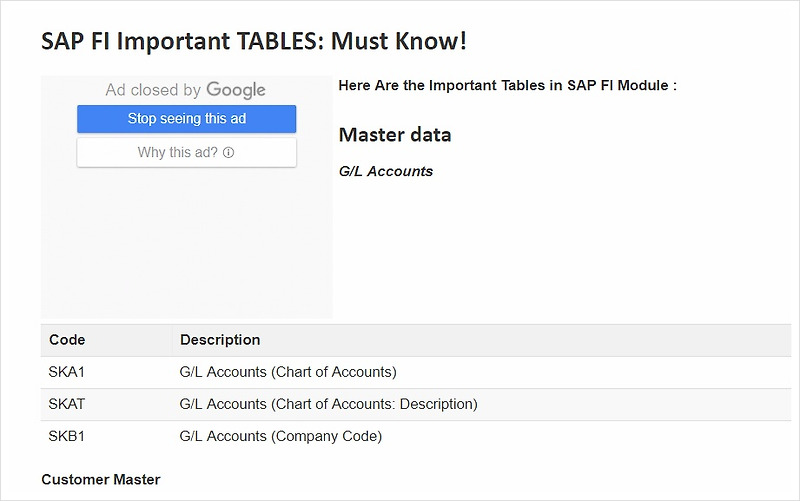Click the G/L Accounts (Chart of Accounts) description
This screenshot has width=800, height=501.
coord(288,372)
